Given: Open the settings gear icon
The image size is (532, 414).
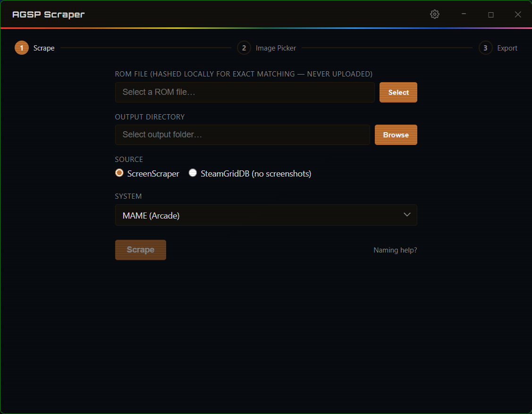Looking at the screenshot, I should [x=434, y=14].
